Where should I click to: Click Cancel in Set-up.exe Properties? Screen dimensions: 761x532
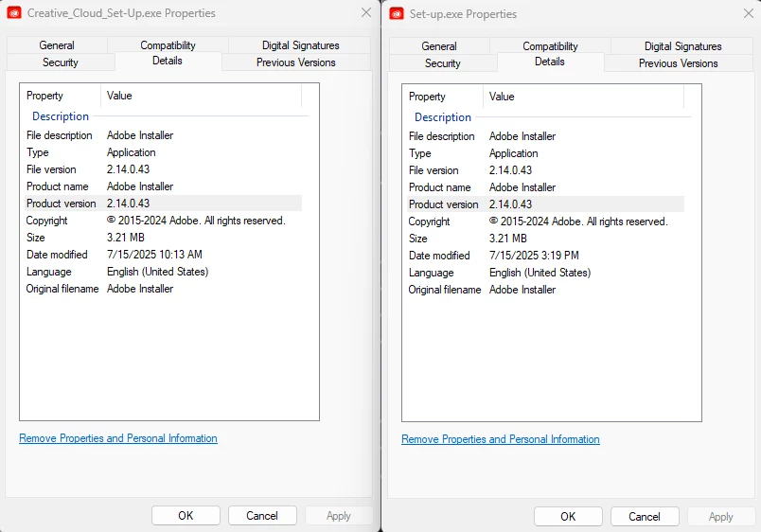pos(645,517)
